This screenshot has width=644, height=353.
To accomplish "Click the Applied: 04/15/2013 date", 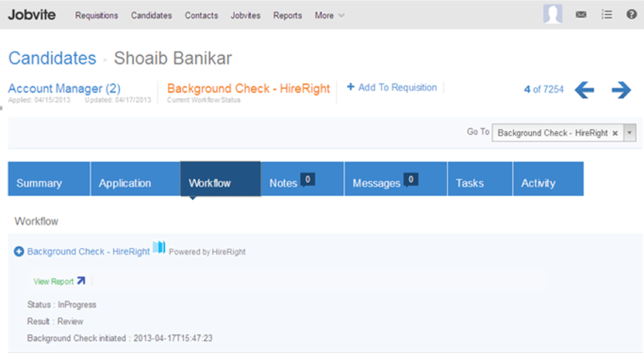I will (x=39, y=100).
